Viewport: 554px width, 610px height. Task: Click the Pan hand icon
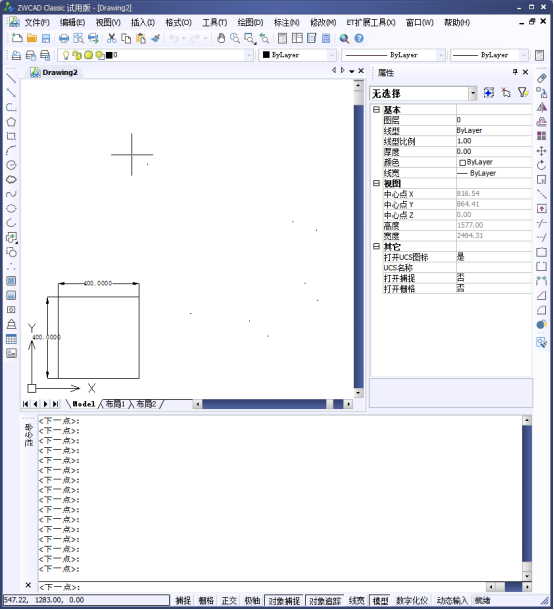tap(221, 38)
